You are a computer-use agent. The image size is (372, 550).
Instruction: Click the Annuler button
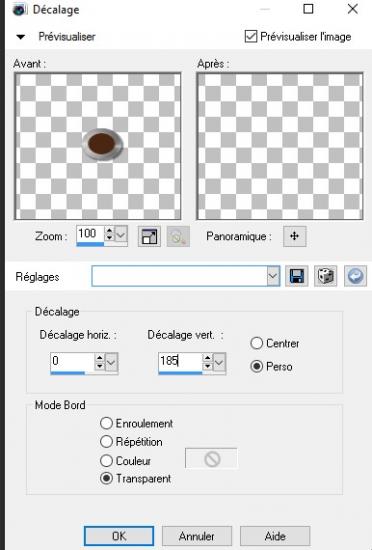pos(197,536)
